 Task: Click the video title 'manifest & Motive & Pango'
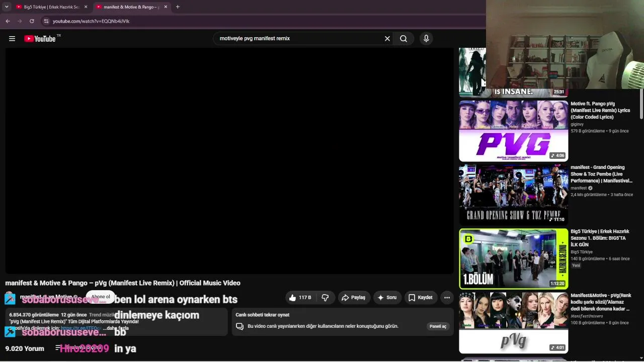[x=123, y=283]
